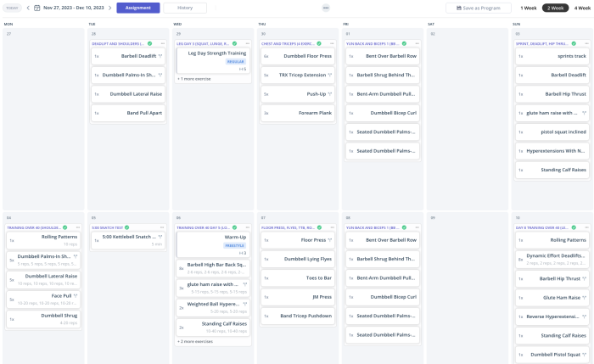Open Chest and Triceps workout title
This screenshot has height=364, width=594.
(x=288, y=44)
